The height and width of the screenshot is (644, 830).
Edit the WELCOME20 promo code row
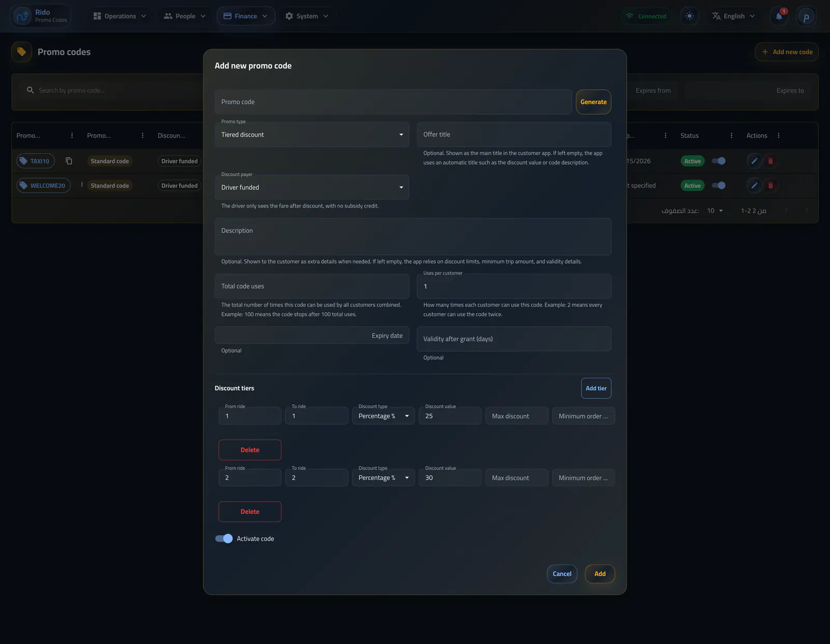tap(754, 185)
